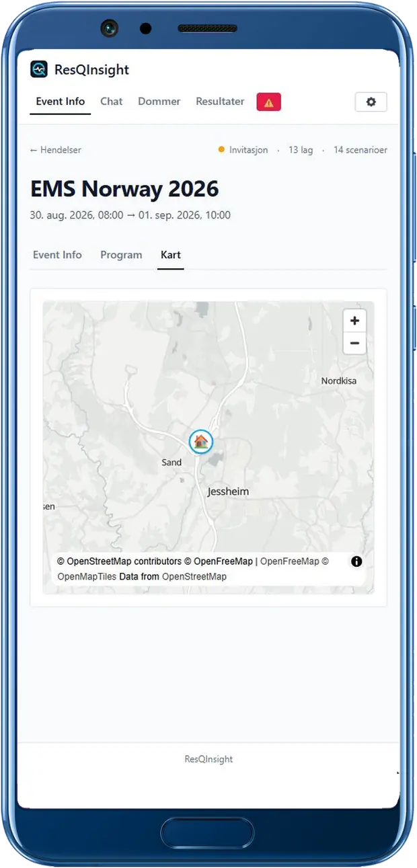Zoom in the map with plus button

354,320
